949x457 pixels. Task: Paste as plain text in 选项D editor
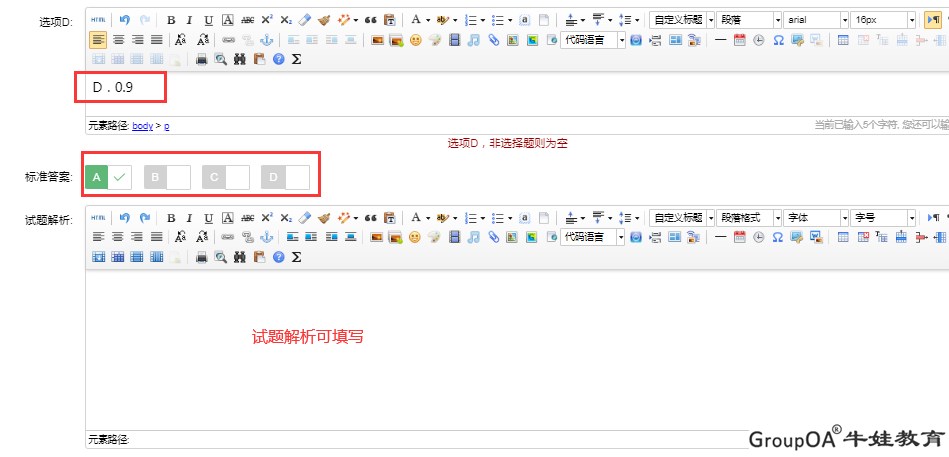point(390,20)
